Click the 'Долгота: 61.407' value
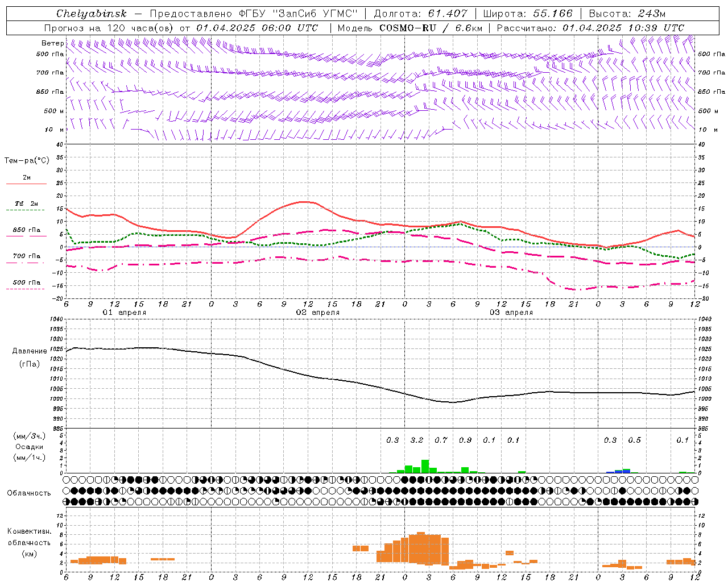 (420, 14)
